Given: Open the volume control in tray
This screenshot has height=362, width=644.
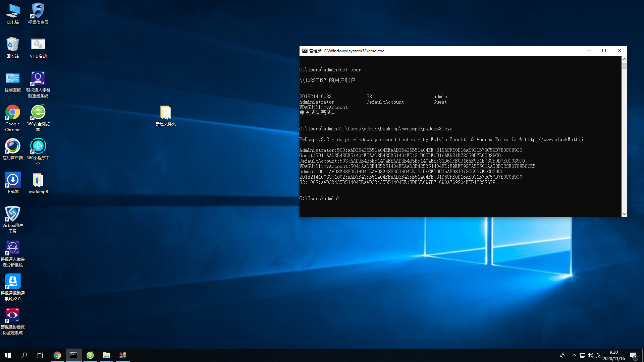Looking at the screenshot, I should pos(590,355).
